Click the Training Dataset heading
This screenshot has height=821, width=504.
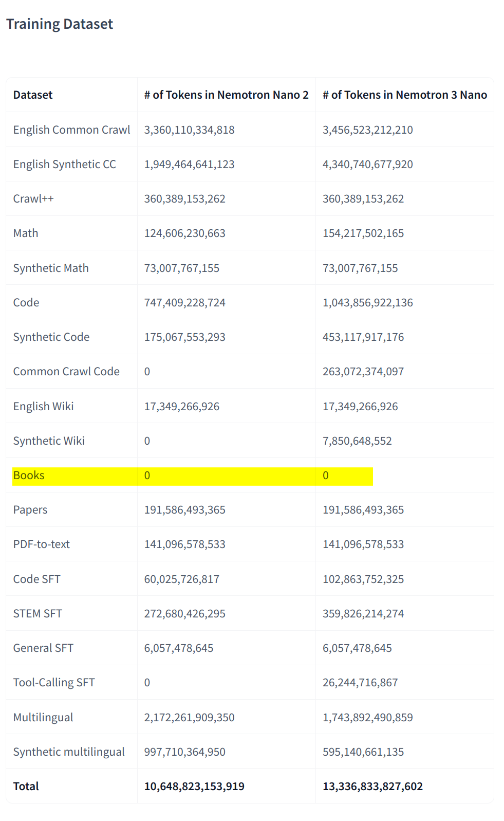[x=60, y=24]
